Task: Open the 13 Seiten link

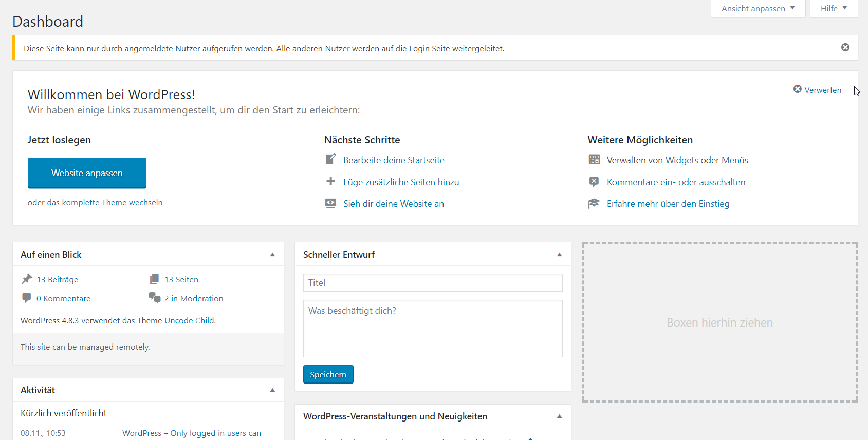Action: (x=181, y=280)
